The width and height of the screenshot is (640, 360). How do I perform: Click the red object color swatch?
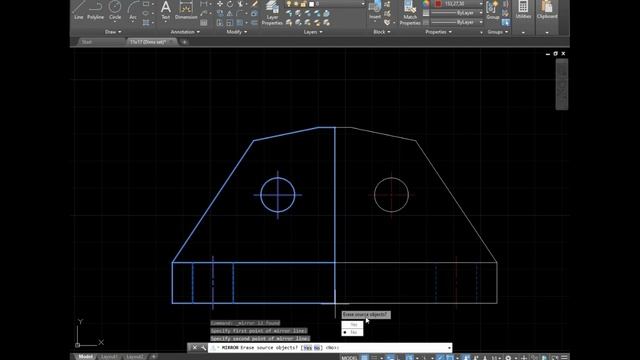click(438, 4)
